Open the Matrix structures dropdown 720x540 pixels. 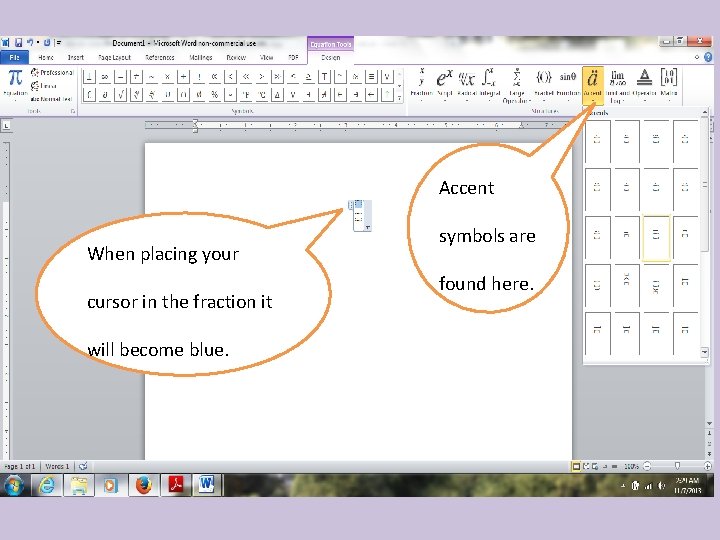click(x=669, y=84)
